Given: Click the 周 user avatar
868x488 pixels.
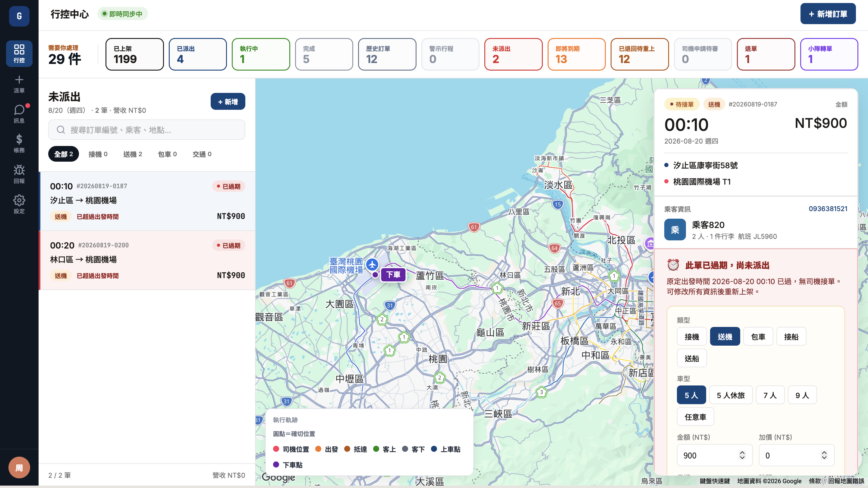Looking at the screenshot, I should tap(19, 467).
